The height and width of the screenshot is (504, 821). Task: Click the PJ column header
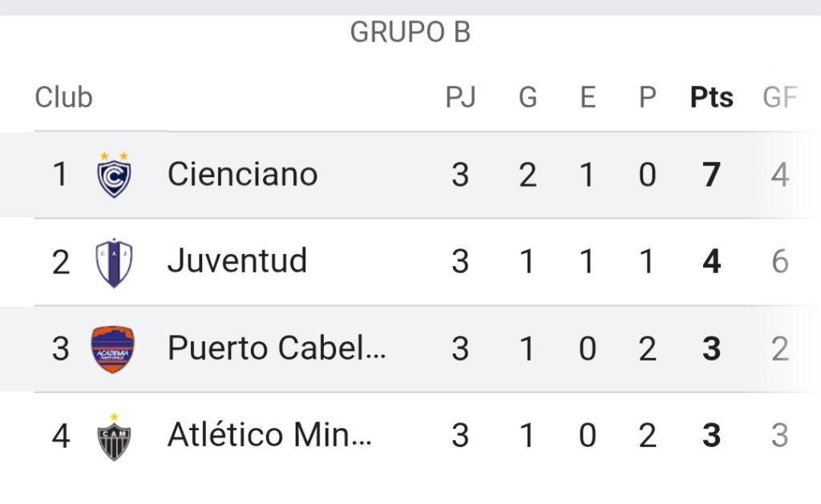(x=460, y=97)
